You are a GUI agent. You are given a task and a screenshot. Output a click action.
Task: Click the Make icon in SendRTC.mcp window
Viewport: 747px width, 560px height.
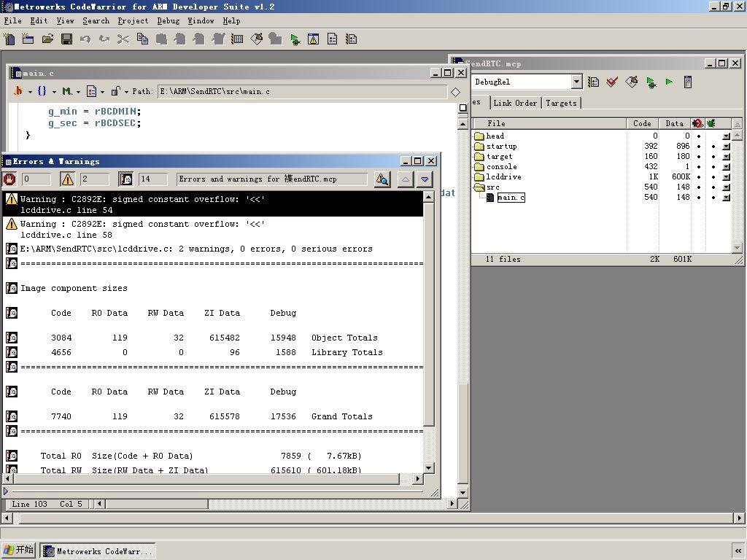632,82
